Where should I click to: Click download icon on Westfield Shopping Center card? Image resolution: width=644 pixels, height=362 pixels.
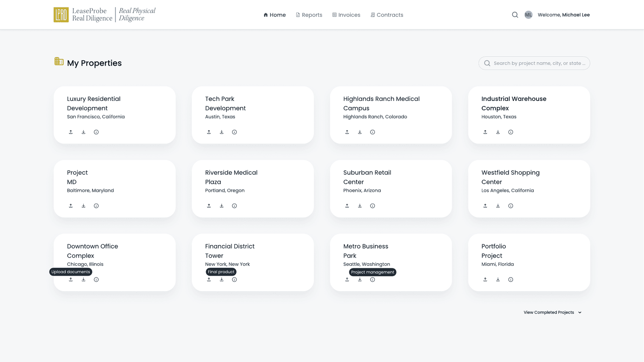(x=498, y=206)
